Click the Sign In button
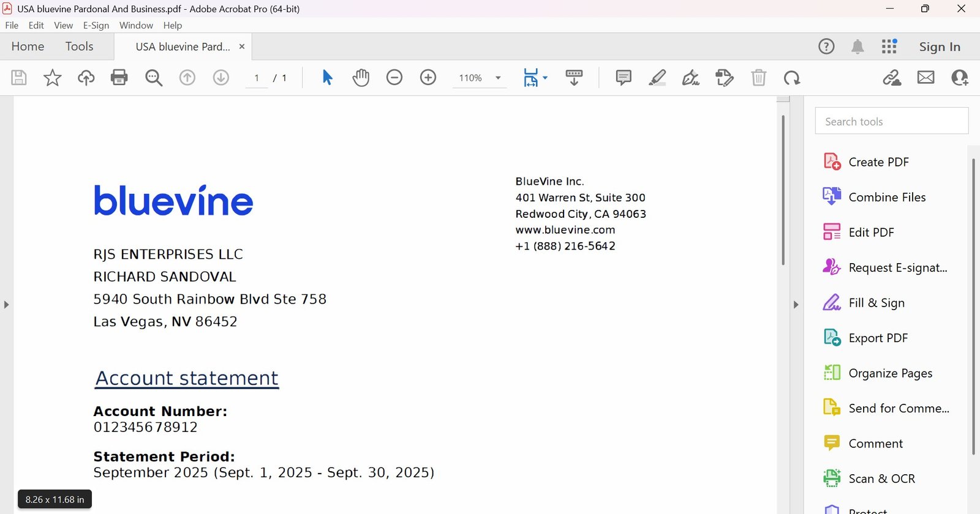980x514 pixels. [x=939, y=47]
